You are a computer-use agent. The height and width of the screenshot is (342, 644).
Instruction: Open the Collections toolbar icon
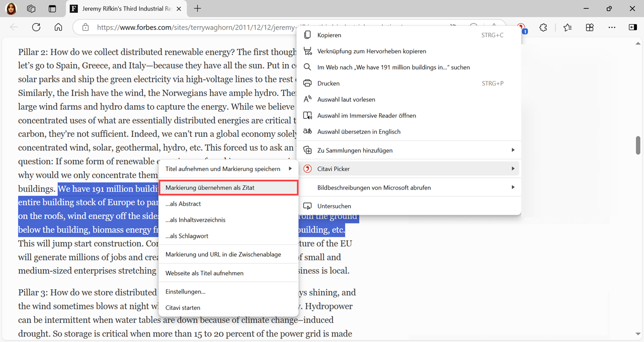point(590,28)
